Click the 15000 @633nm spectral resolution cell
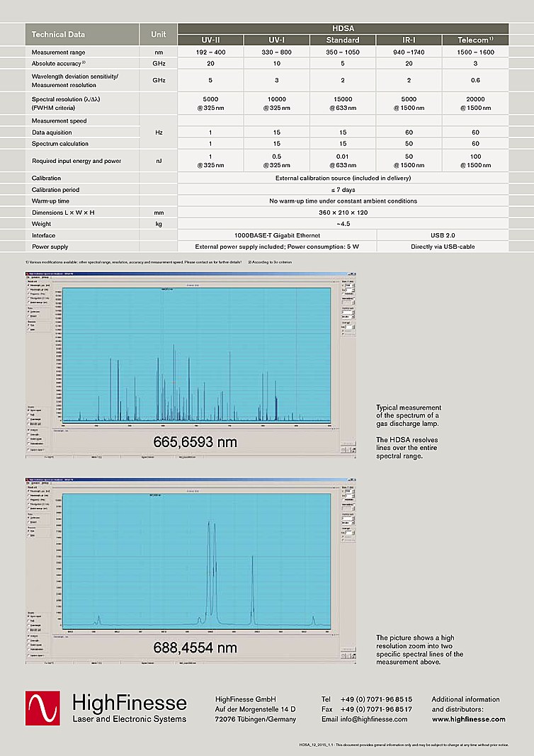This screenshot has height=756, width=534. [343, 103]
